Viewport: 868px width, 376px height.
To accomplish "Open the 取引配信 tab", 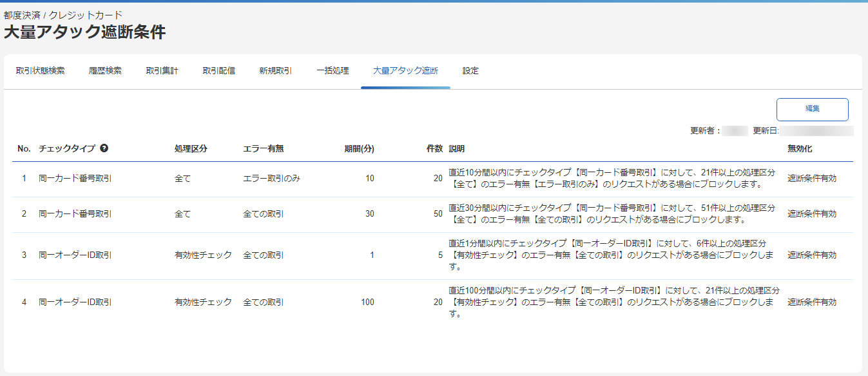I will (219, 71).
